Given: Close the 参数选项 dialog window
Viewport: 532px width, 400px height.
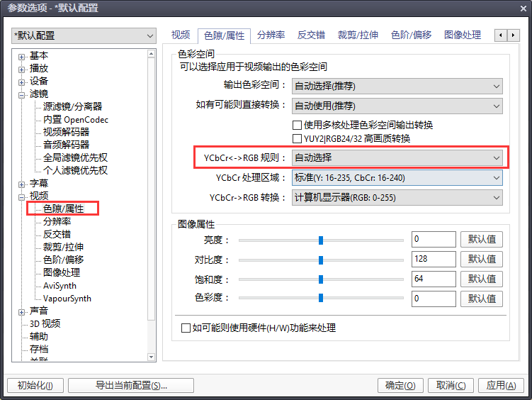Looking at the screenshot, I should click(x=523, y=9).
